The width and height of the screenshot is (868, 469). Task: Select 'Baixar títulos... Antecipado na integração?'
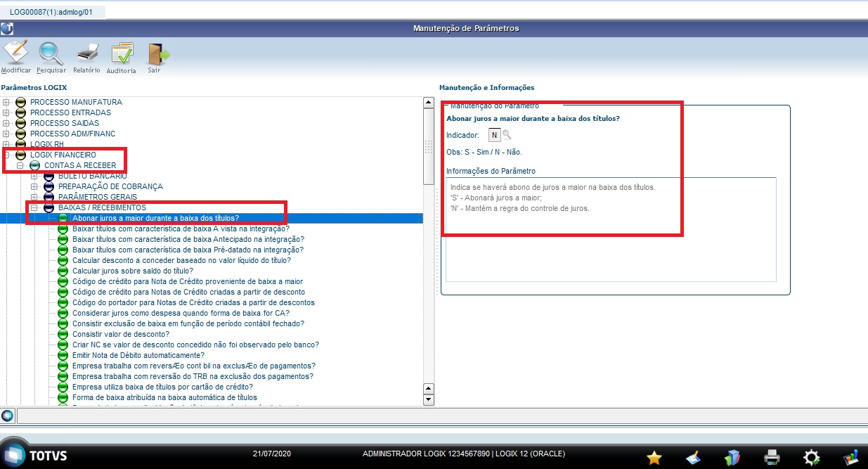(x=188, y=239)
